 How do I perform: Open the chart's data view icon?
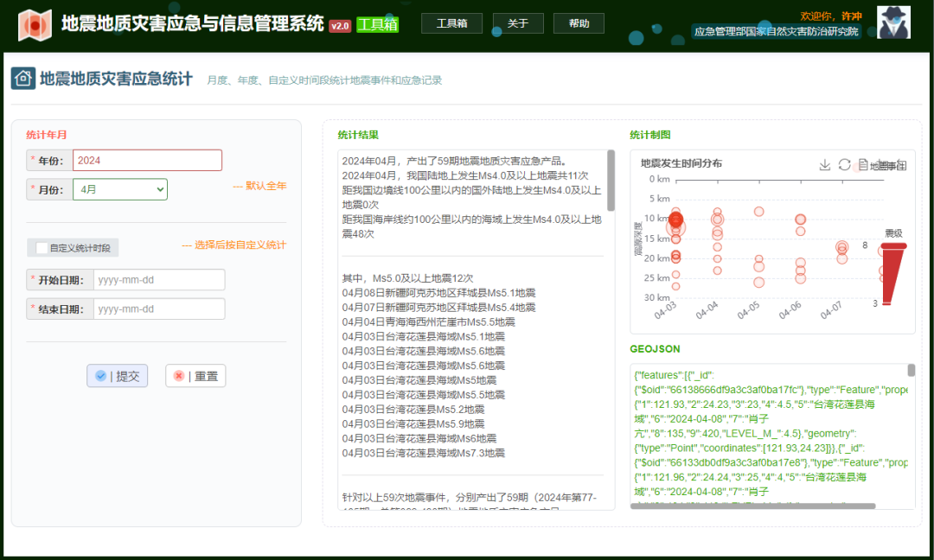(863, 164)
